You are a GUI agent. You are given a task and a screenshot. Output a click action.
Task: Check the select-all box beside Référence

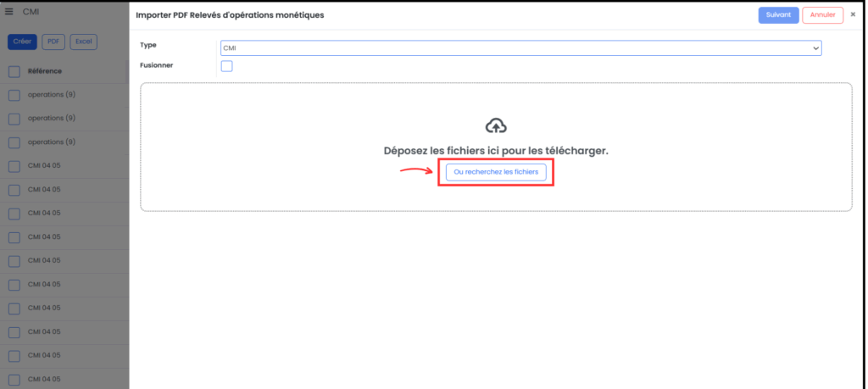click(x=14, y=71)
